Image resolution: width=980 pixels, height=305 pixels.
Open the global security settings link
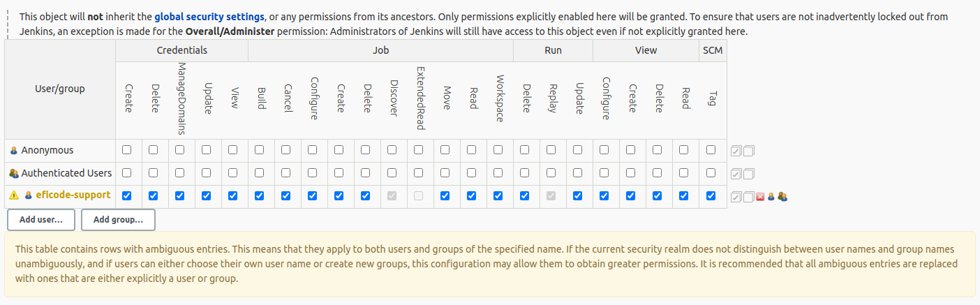[209, 16]
